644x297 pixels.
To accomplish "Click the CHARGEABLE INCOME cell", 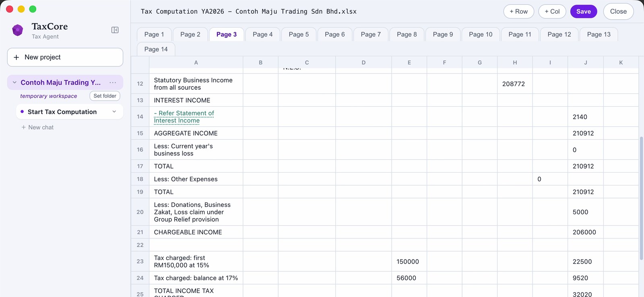I will point(196,232).
